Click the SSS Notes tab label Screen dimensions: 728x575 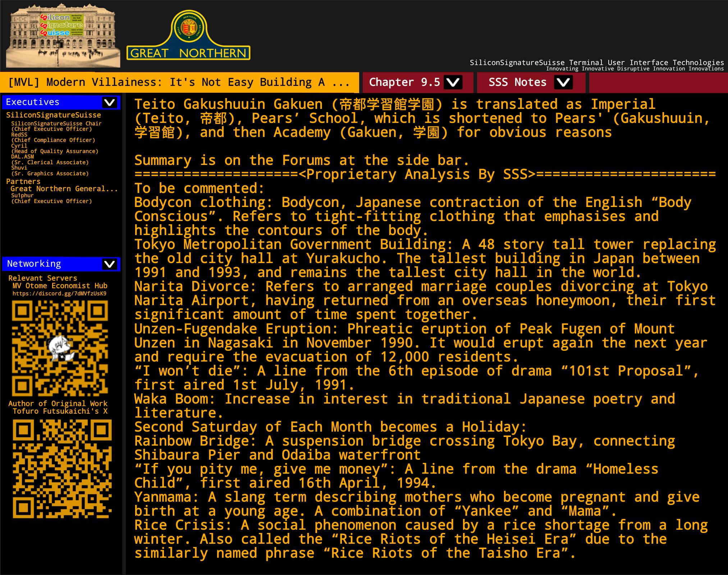(x=517, y=82)
